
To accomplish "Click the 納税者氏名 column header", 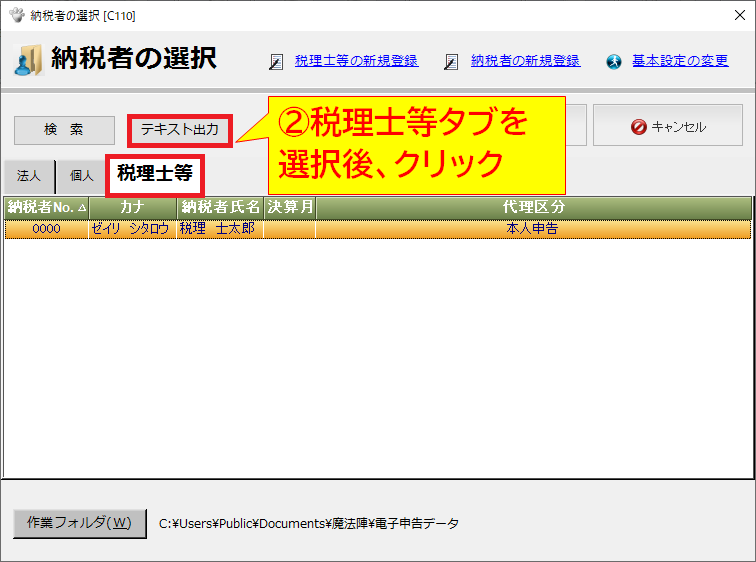I will (x=220, y=207).
